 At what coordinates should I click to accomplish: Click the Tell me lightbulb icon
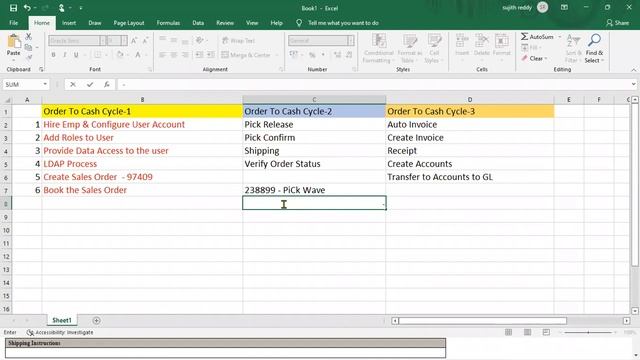[x=299, y=23]
